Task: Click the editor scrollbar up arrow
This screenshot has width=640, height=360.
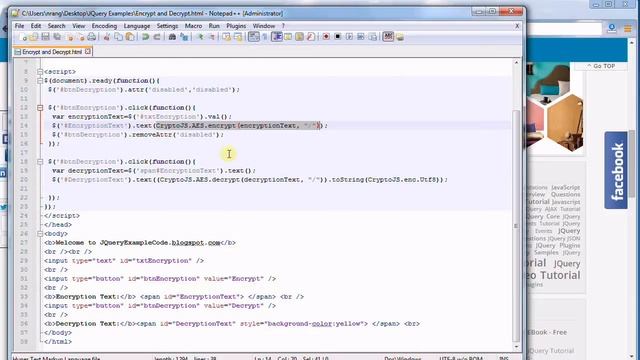Action: (x=516, y=62)
